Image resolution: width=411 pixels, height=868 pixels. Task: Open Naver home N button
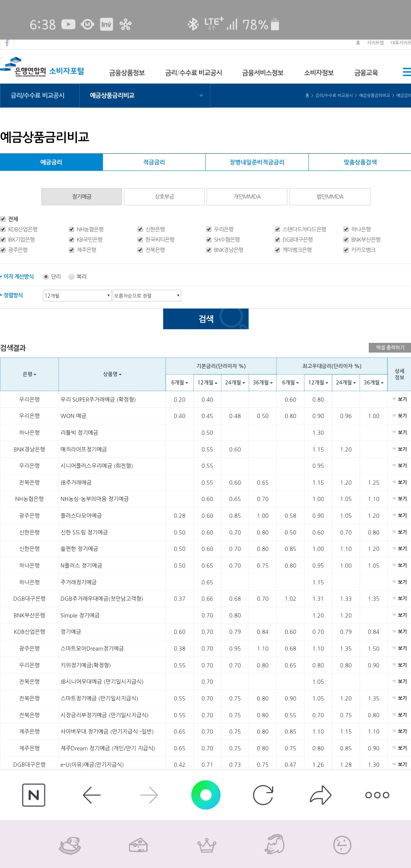(33, 795)
